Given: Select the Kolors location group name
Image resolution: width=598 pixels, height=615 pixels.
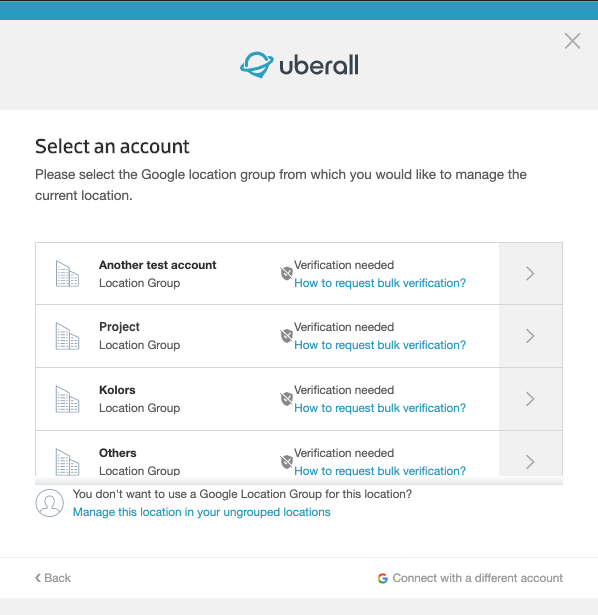Looking at the screenshot, I should click(117, 390).
